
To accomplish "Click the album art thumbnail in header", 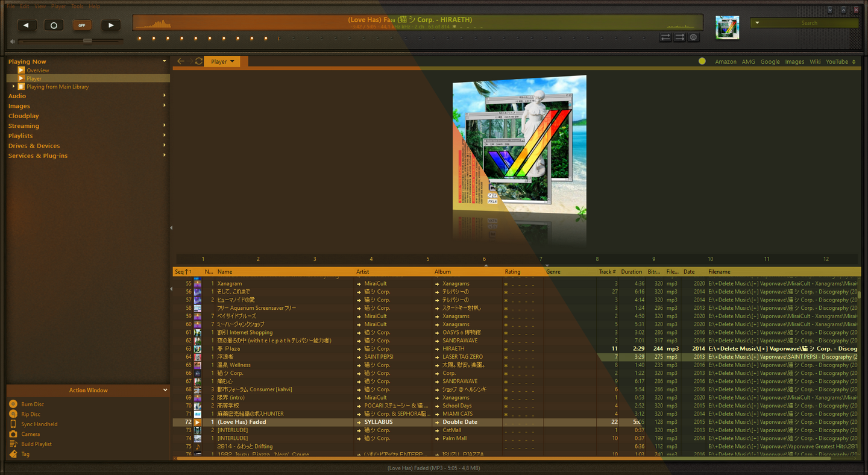I will [x=727, y=28].
